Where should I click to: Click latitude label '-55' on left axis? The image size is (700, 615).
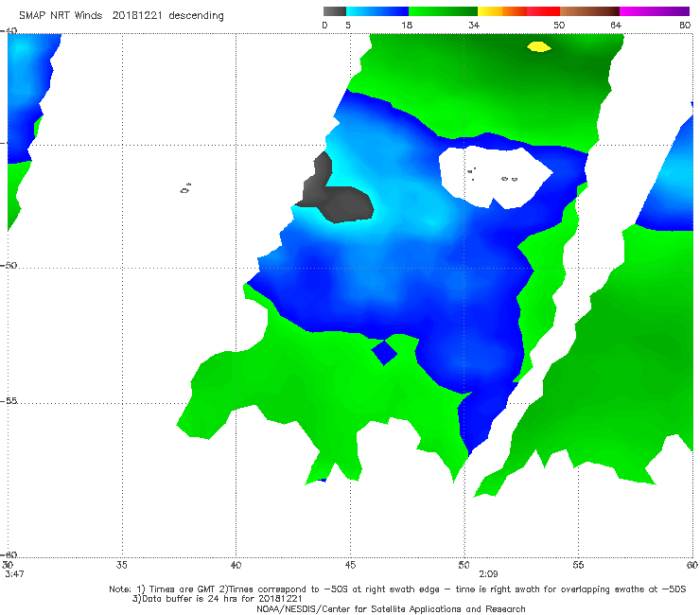pyautogui.click(x=9, y=400)
